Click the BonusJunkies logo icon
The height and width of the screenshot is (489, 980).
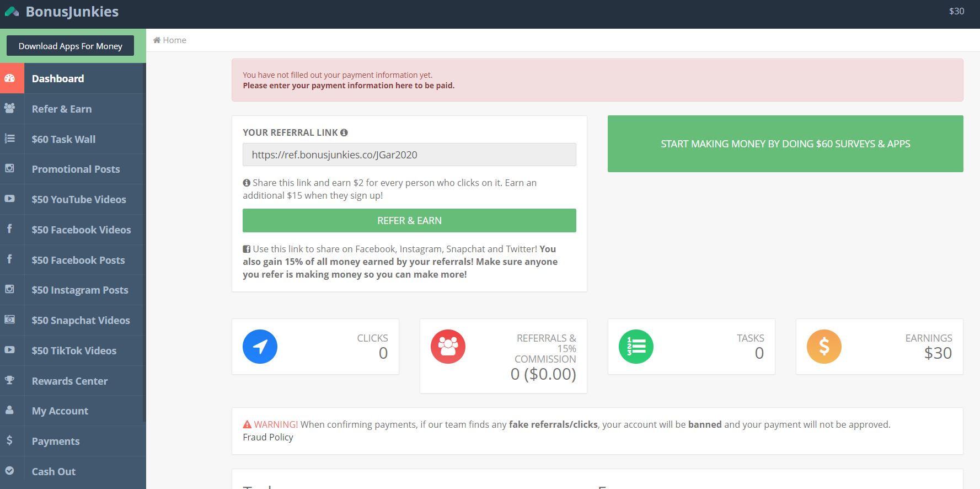12,12
